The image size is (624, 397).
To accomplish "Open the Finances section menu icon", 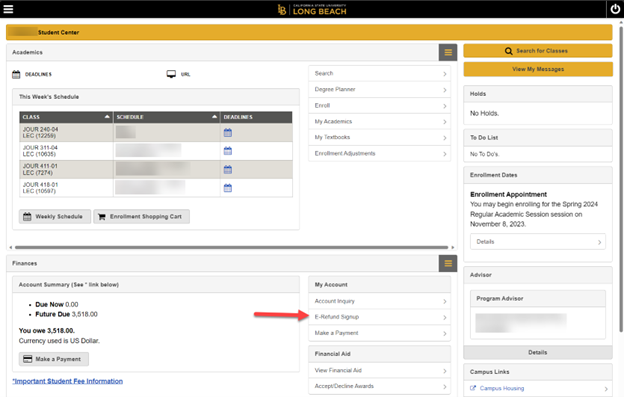I will pyautogui.click(x=448, y=263).
